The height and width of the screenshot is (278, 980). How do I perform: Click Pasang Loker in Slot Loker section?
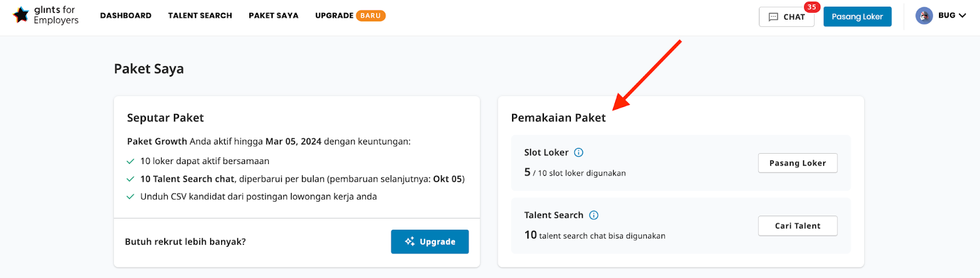point(797,163)
